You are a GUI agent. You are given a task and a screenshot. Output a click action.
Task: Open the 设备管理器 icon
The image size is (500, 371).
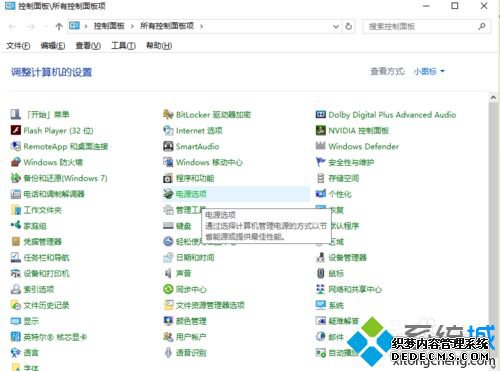click(320, 257)
